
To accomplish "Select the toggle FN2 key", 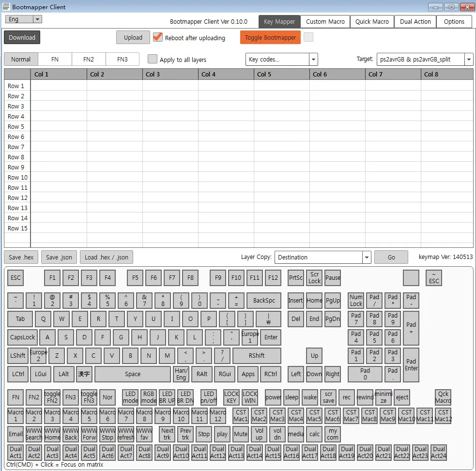I will coord(52,397).
